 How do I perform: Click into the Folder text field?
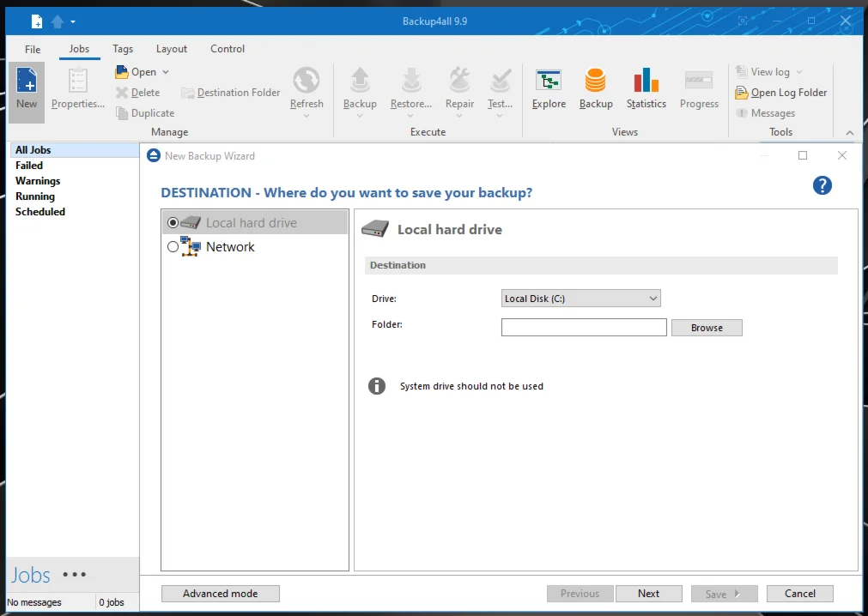tap(584, 327)
